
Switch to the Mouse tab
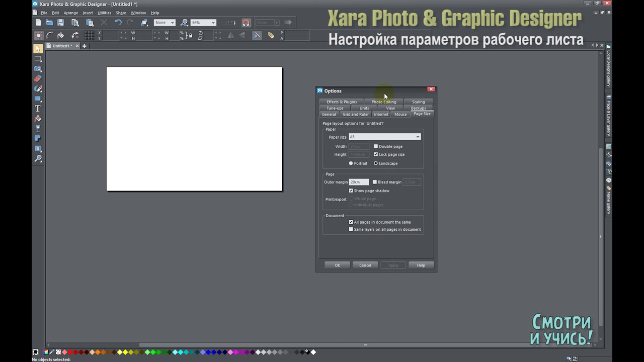[400, 114]
